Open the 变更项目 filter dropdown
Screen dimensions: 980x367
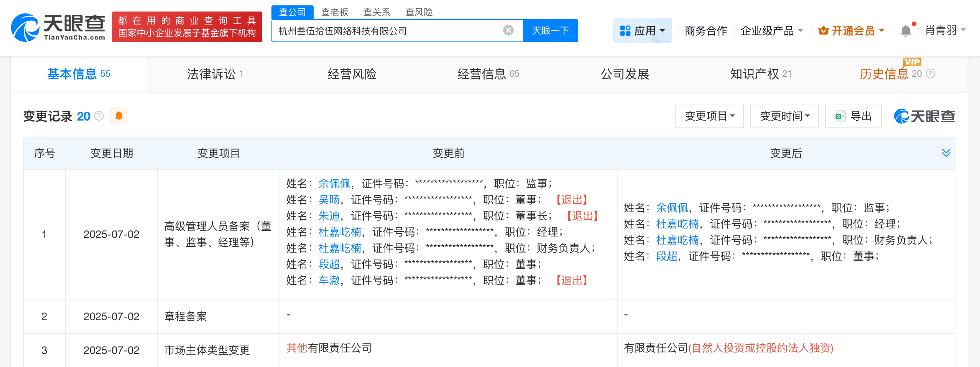tap(709, 116)
